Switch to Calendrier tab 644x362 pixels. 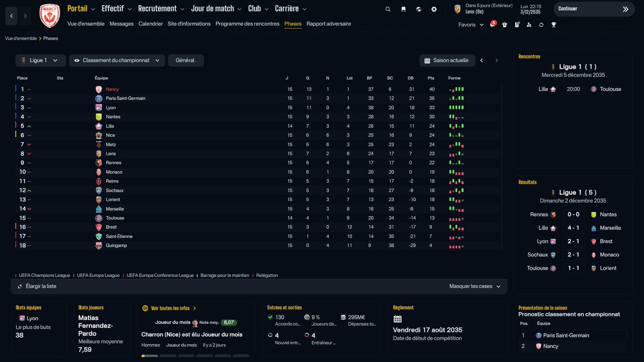pyautogui.click(x=150, y=24)
